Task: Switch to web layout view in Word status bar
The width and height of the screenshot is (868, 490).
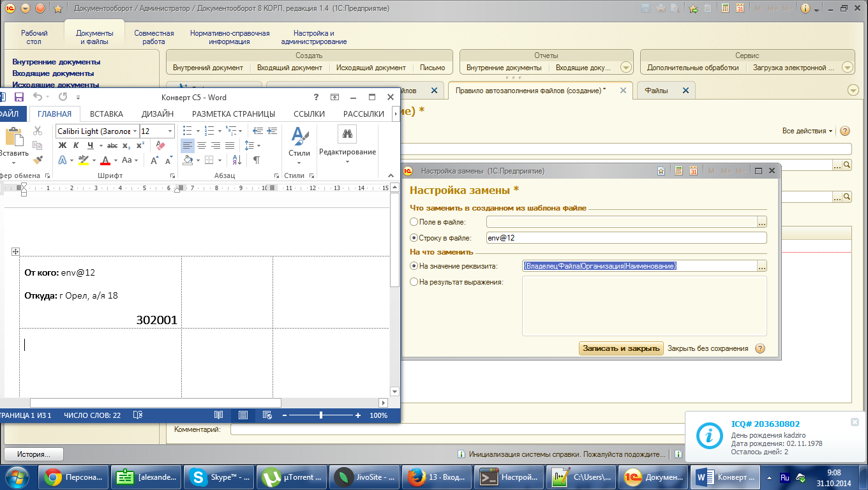Action: [x=267, y=415]
